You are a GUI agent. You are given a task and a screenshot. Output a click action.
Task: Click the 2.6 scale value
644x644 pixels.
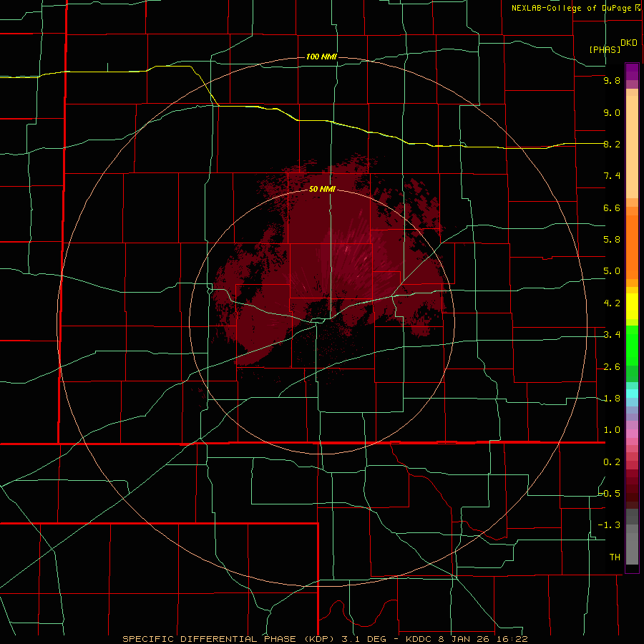click(612, 367)
